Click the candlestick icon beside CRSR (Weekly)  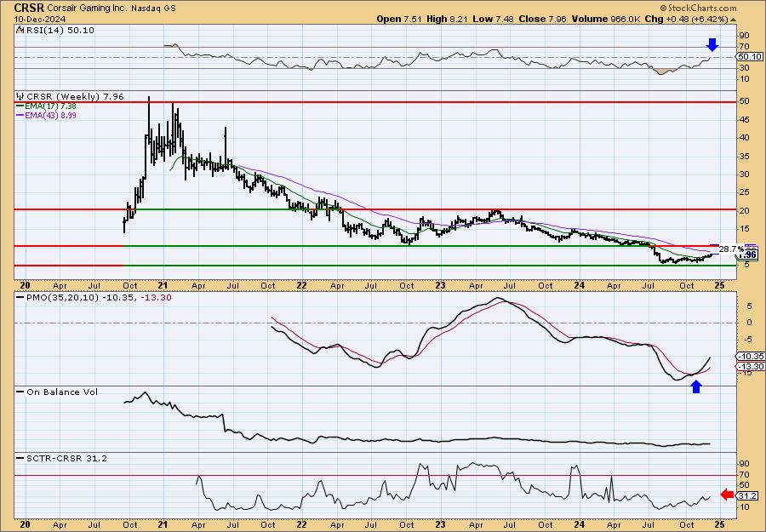[20, 97]
